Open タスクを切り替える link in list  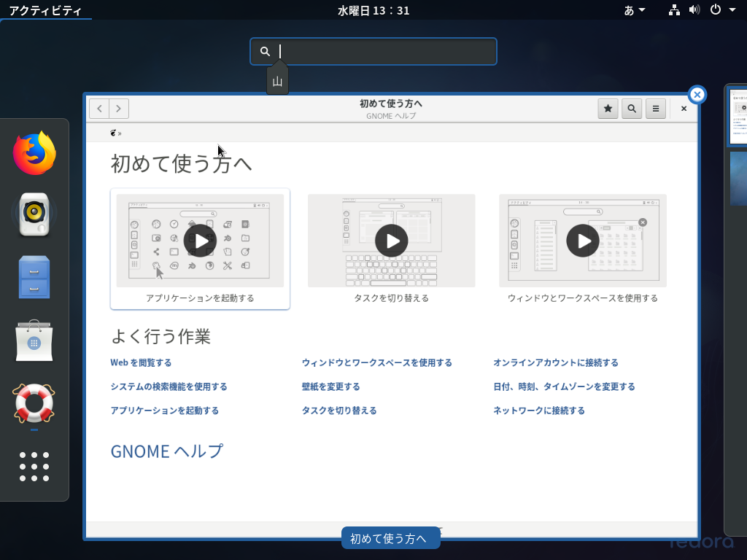click(x=339, y=411)
